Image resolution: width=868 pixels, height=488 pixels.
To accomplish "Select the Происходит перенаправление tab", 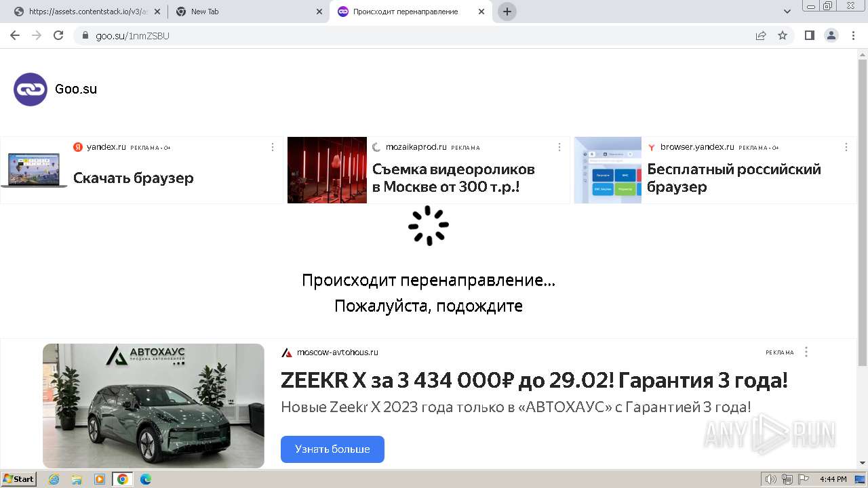I will pos(411,12).
